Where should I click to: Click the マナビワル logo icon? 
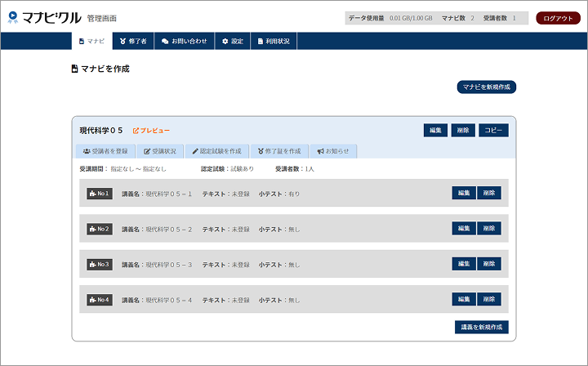tap(13, 17)
